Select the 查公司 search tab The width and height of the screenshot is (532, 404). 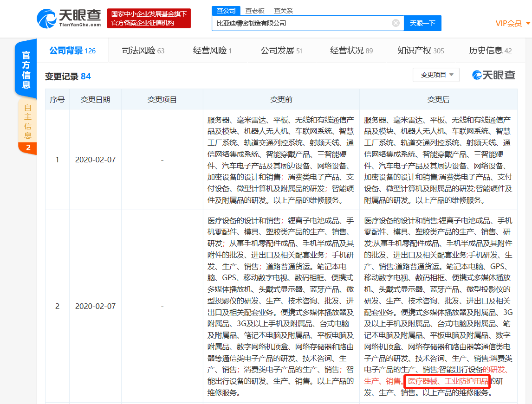click(226, 11)
